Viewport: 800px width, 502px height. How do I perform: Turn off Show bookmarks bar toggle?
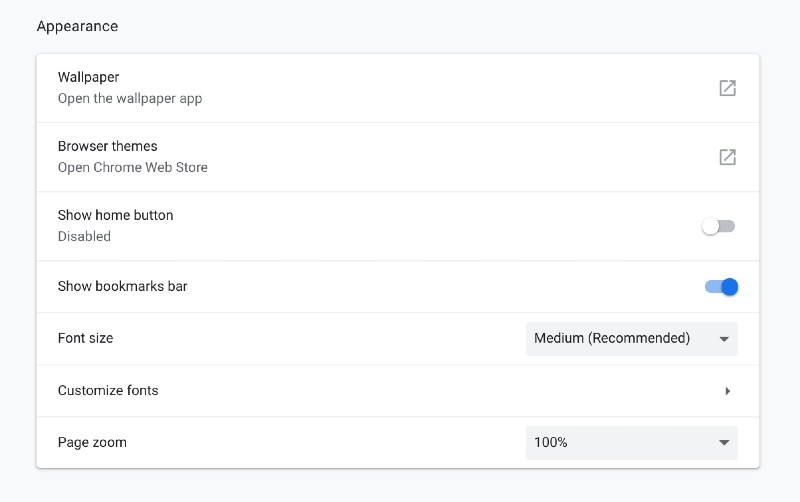(x=721, y=287)
